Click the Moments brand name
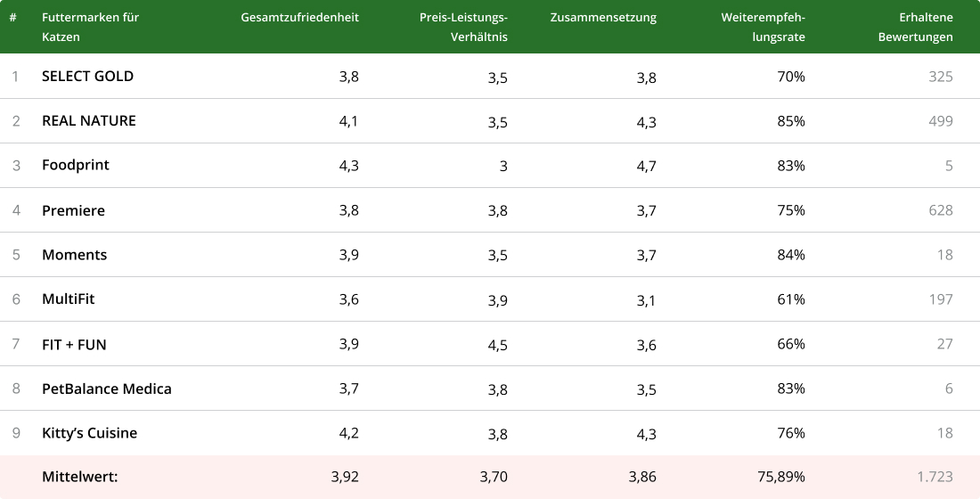980x499 pixels. [x=74, y=255]
